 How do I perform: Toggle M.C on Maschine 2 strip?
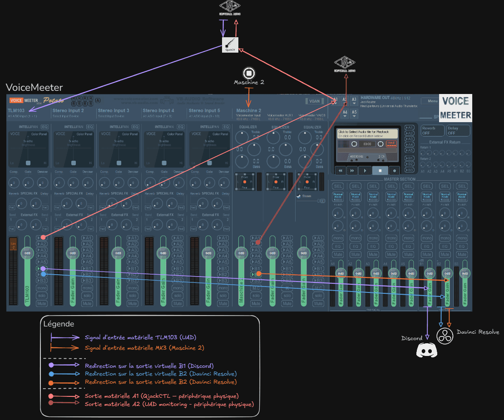(256, 288)
